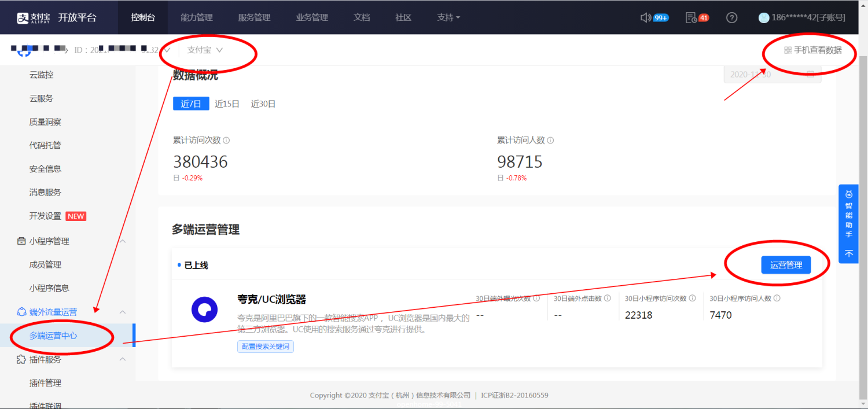Open 服务管理 in the top navigation
868x409 pixels.
[x=254, y=17]
